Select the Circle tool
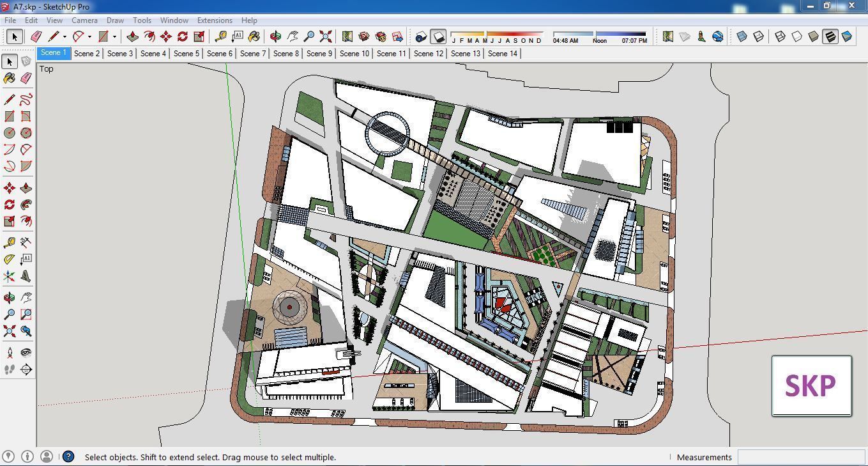Image resolution: width=868 pixels, height=466 pixels. click(x=9, y=133)
